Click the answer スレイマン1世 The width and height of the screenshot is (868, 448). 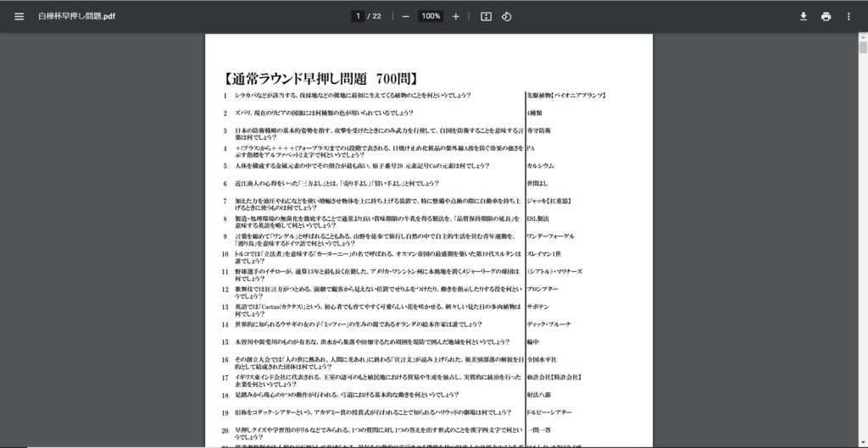pos(544,254)
